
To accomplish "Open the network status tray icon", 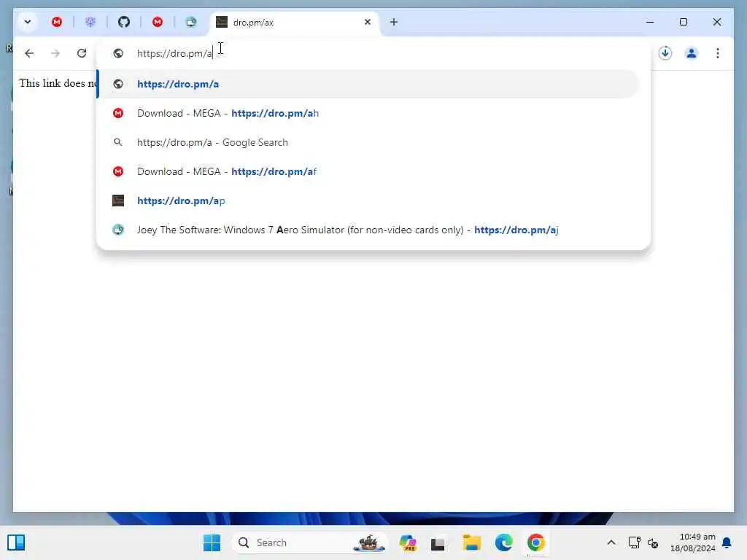I will pyautogui.click(x=634, y=542).
